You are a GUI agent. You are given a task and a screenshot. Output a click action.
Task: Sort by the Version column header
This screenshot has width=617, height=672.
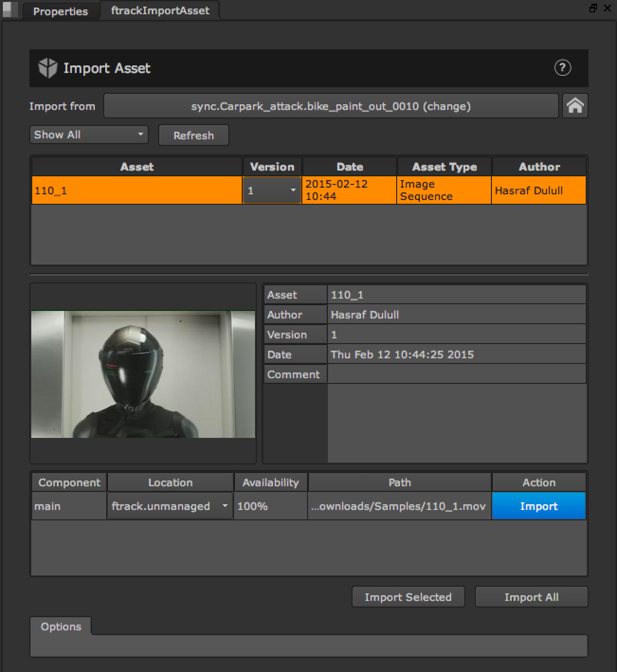pos(272,167)
